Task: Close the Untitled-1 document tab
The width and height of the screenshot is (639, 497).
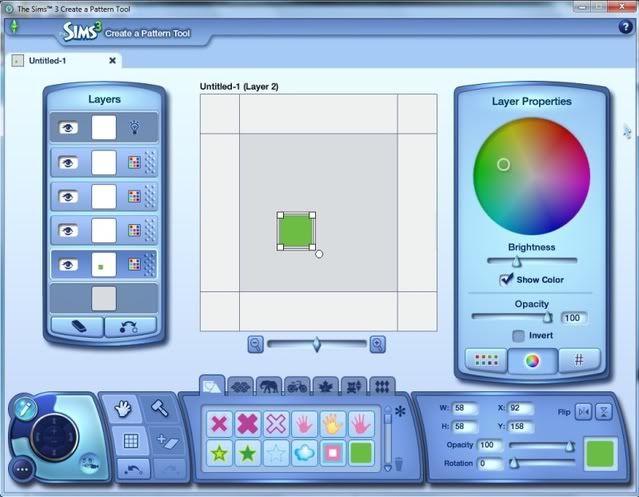Action: [112, 60]
